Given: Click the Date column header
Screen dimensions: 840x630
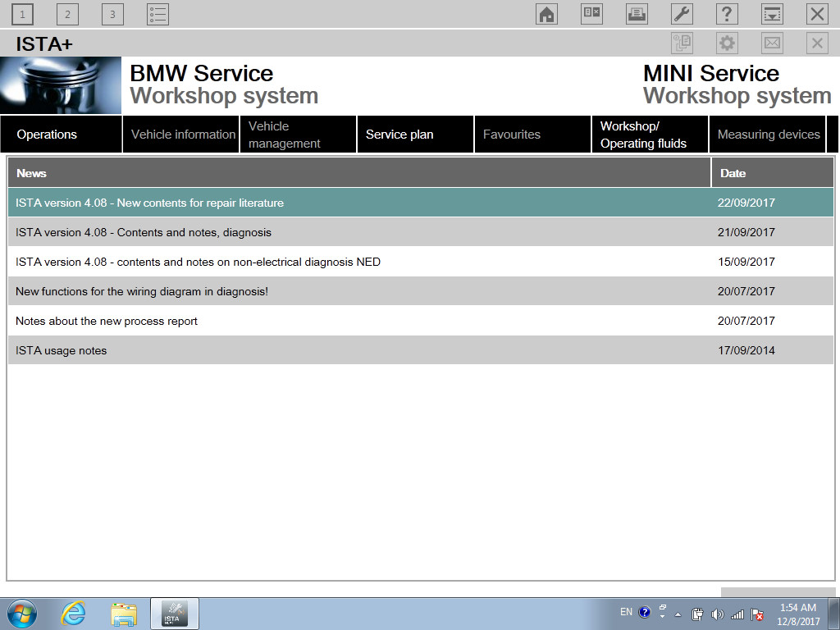Looking at the screenshot, I should (773, 173).
